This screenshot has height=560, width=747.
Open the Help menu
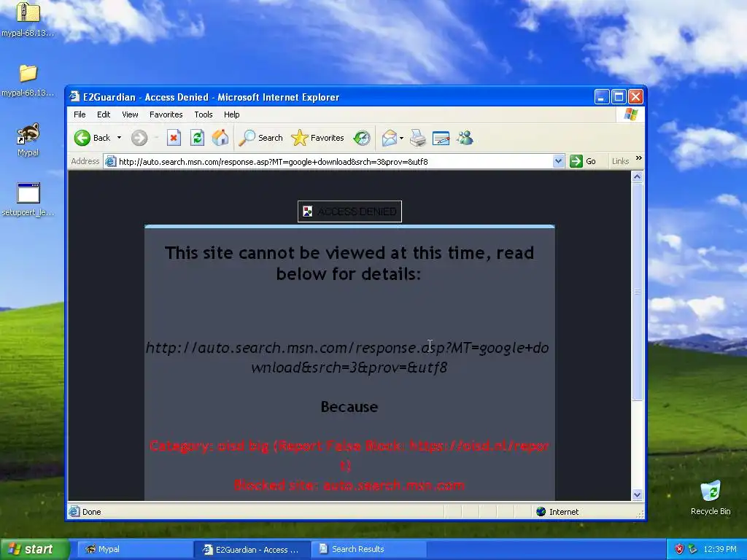pos(231,114)
